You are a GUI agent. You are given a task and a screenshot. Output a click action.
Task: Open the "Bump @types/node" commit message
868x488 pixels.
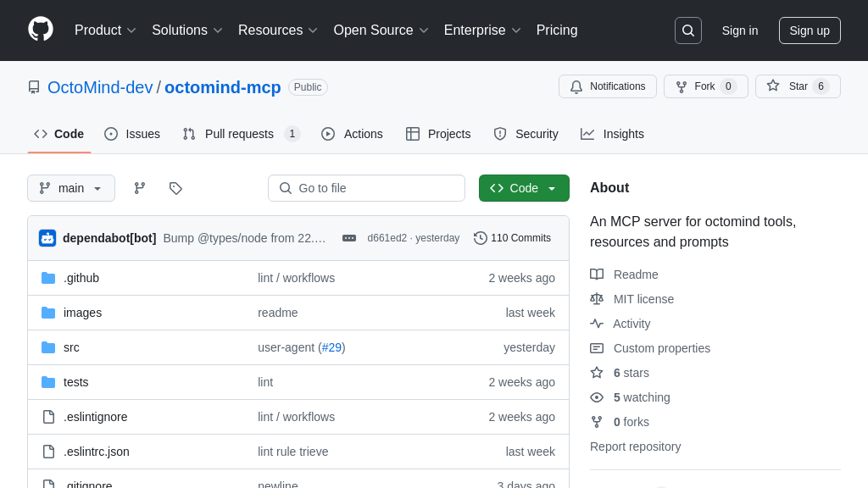[x=245, y=238]
